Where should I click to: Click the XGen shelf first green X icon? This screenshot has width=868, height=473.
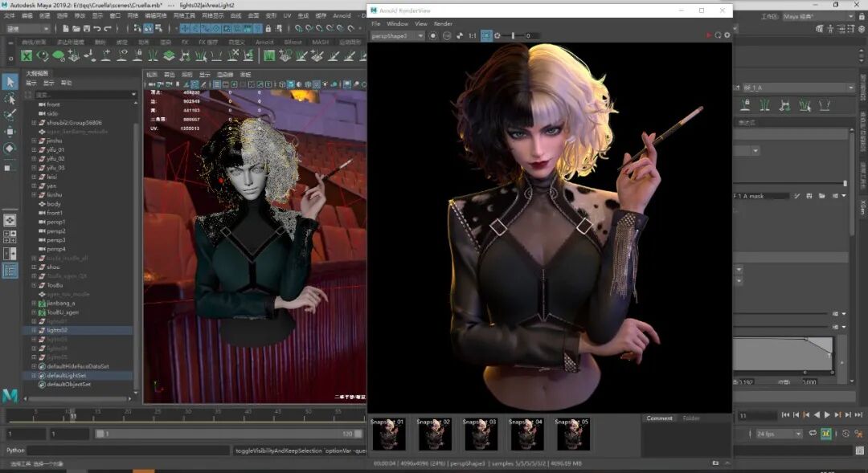tap(27, 55)
